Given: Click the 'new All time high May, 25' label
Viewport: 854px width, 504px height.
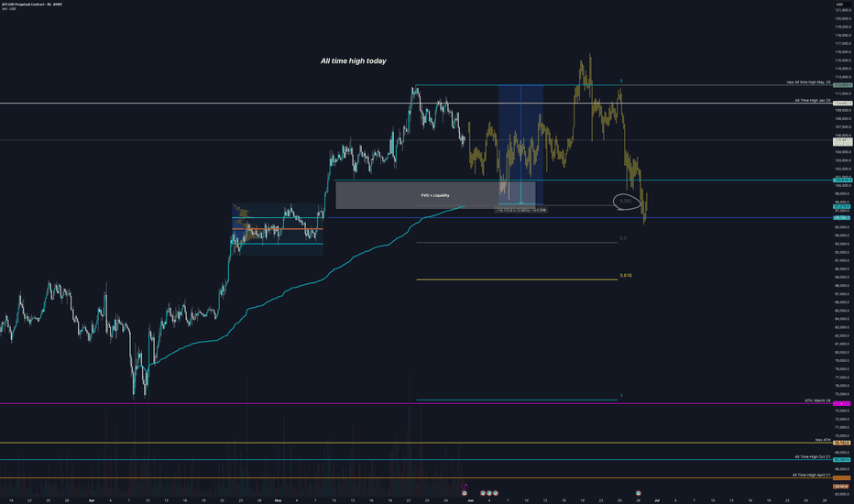Looking at the screenshot, I should coord(808,82).
